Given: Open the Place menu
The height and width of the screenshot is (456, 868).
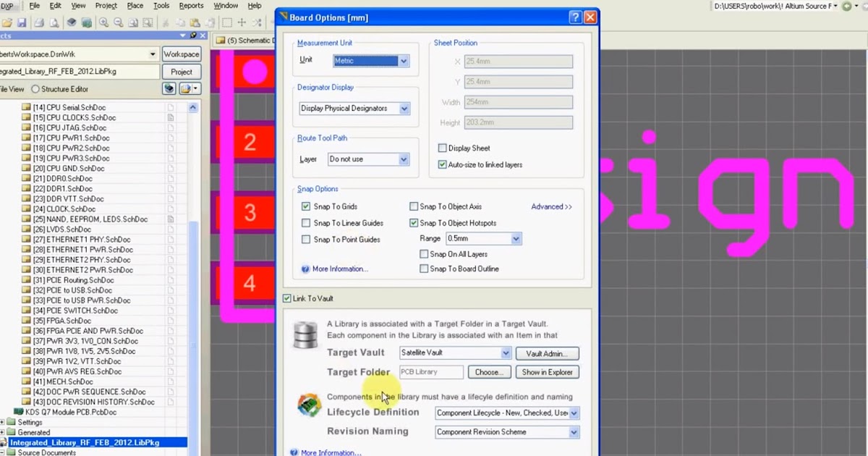Looking at the screenshot, I should point(135,6).
